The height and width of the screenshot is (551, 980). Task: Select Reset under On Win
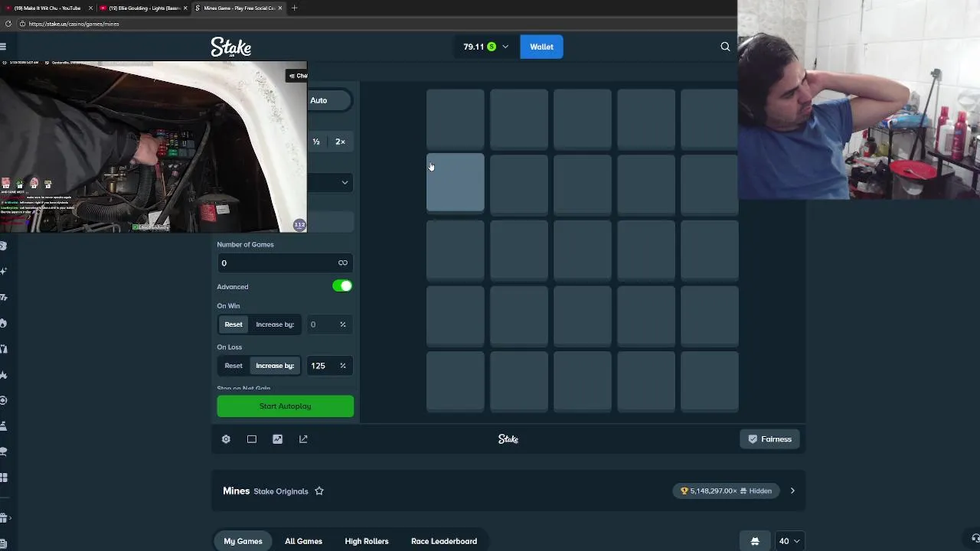[234, 324]
